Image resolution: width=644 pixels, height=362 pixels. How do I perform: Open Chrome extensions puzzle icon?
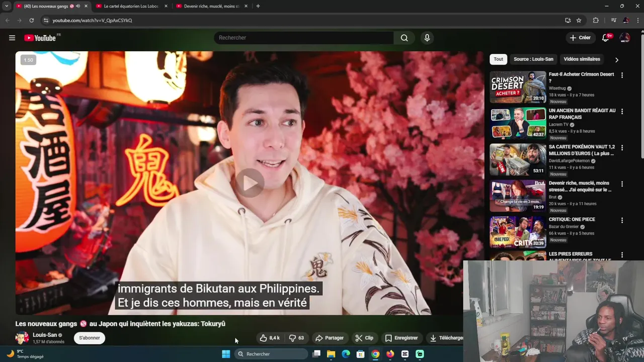coord(596,20)
